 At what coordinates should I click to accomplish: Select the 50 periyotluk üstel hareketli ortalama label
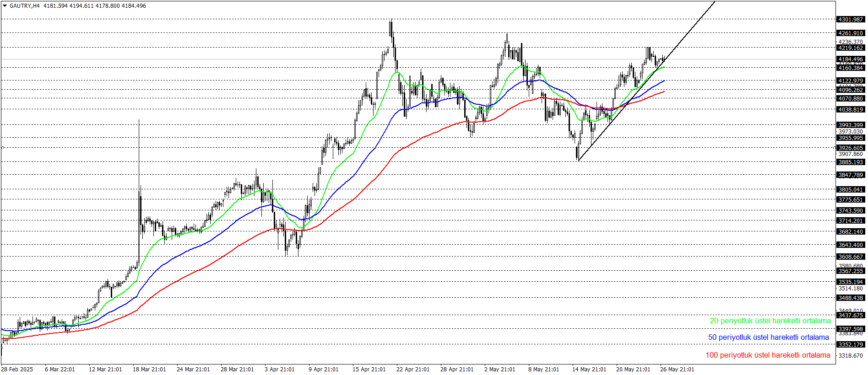click(x=769, y=337)
